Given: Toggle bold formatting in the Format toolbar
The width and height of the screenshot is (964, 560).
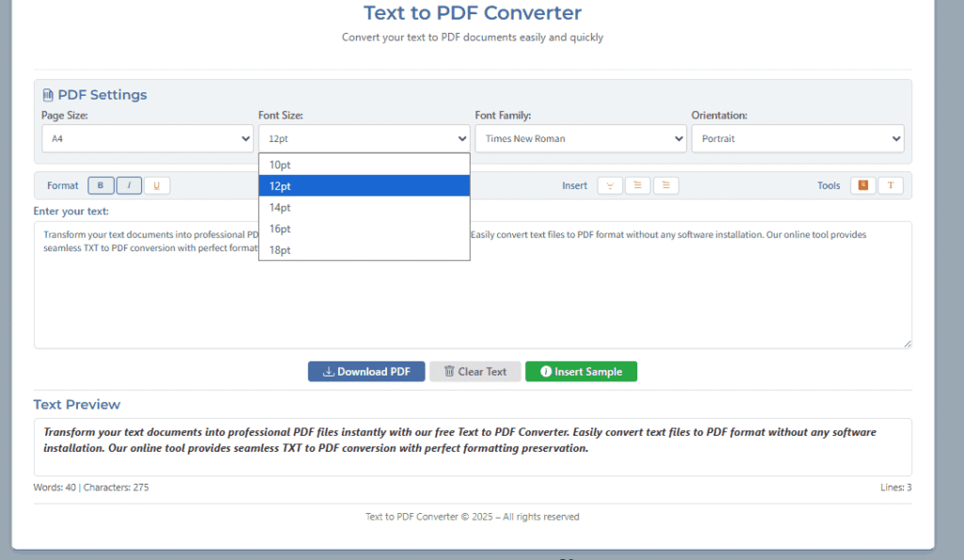Looking at the screenshot, I should (100, 185).
